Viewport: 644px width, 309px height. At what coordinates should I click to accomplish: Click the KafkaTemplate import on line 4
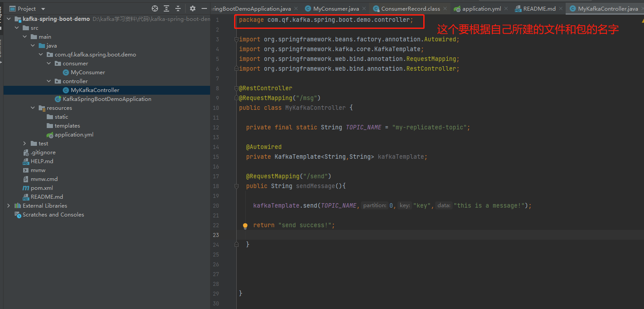coord(332,49)
